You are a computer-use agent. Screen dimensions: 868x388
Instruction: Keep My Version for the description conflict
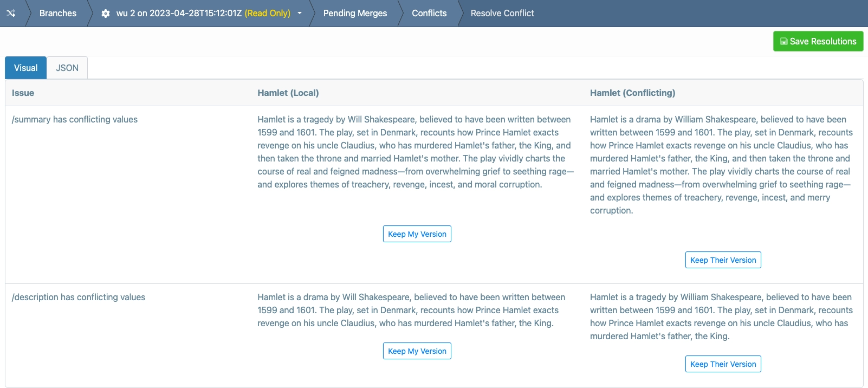(417, 351)
